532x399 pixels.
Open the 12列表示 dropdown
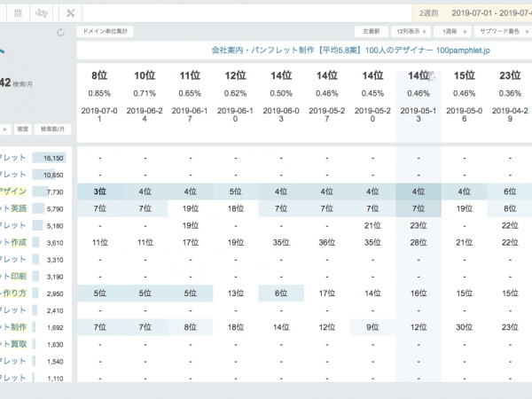(411, 32)
